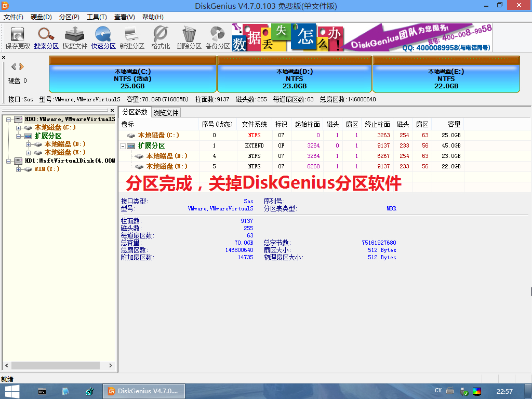Click the 保存更改 save changes icon

(x=18, y=37)
